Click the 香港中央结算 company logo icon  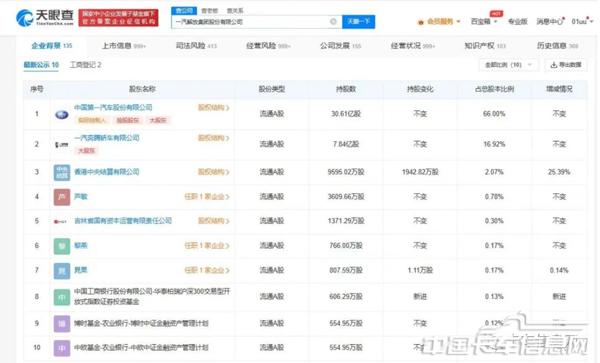(x=62, y=173)
